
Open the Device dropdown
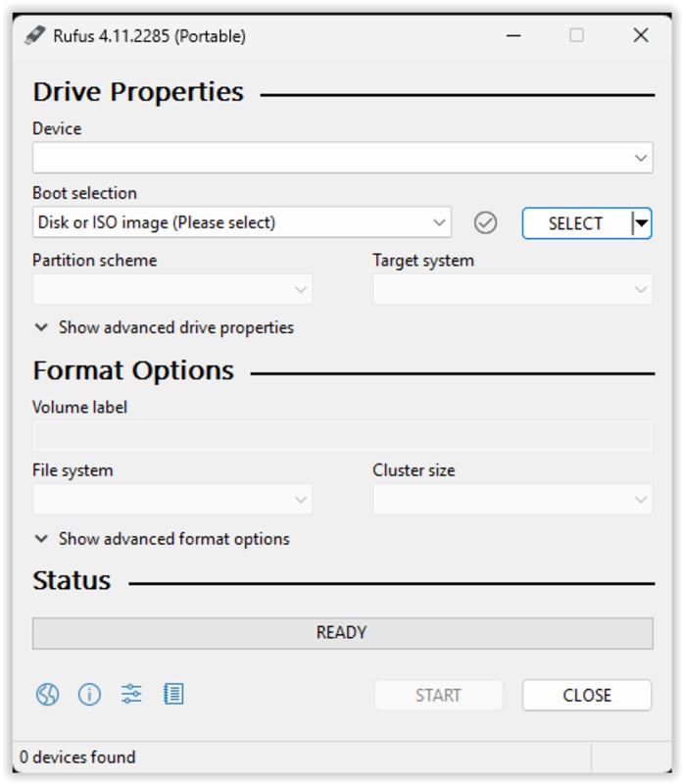point(343,158)
